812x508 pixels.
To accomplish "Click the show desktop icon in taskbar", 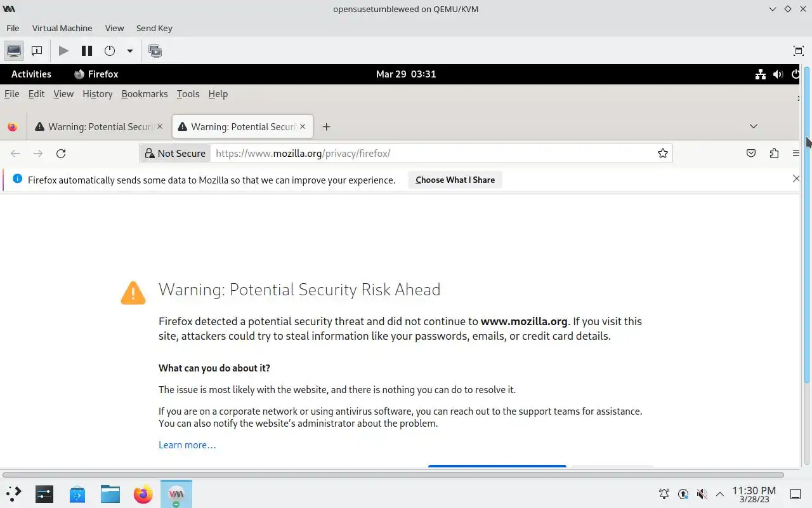I will tap(796, 494).
